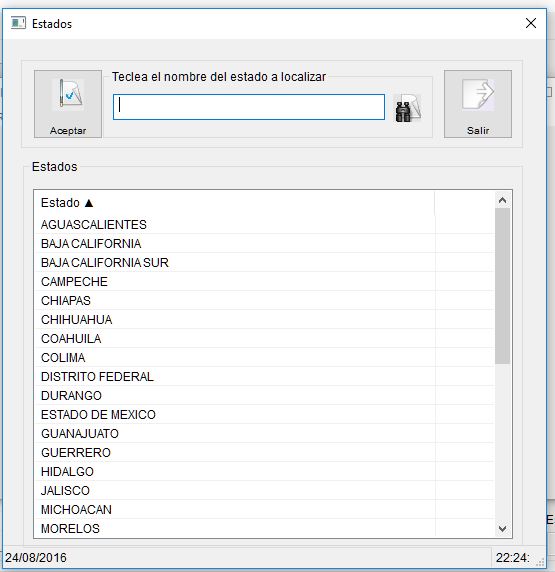This screenshot has width=555, height=572.
Task: Click the window resize grip corner
Action: click(x=540, y=562)
